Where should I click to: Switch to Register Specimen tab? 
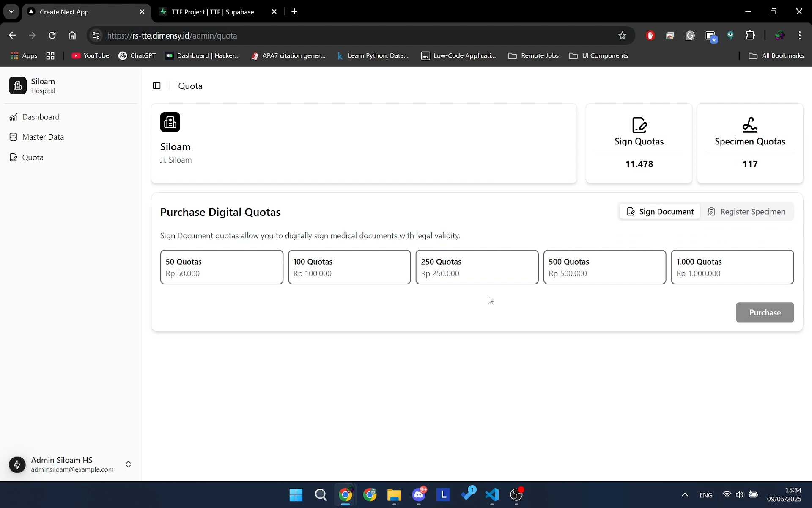coord(746,212)
